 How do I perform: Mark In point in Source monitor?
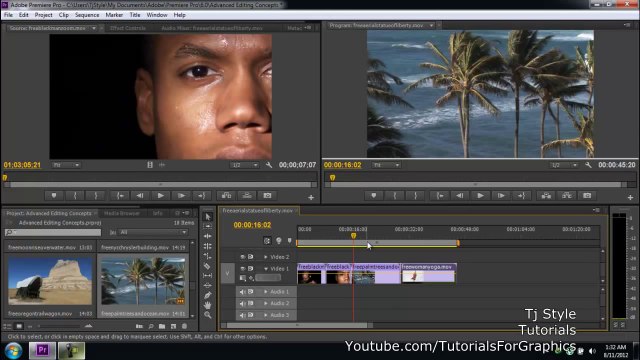pos(75,196)
